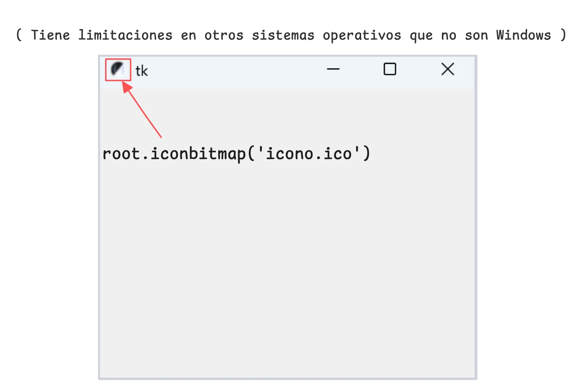The width and height of the screenshot is (587, 392).
Task: Click the left edge border of the window
Action: (x=99, y=215)
